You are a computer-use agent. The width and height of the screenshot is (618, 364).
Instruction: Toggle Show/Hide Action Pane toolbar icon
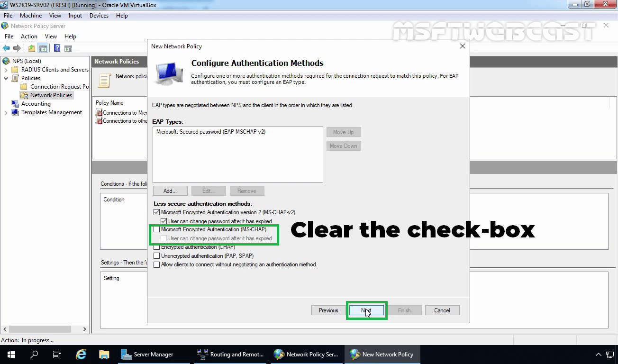(68, 48)
